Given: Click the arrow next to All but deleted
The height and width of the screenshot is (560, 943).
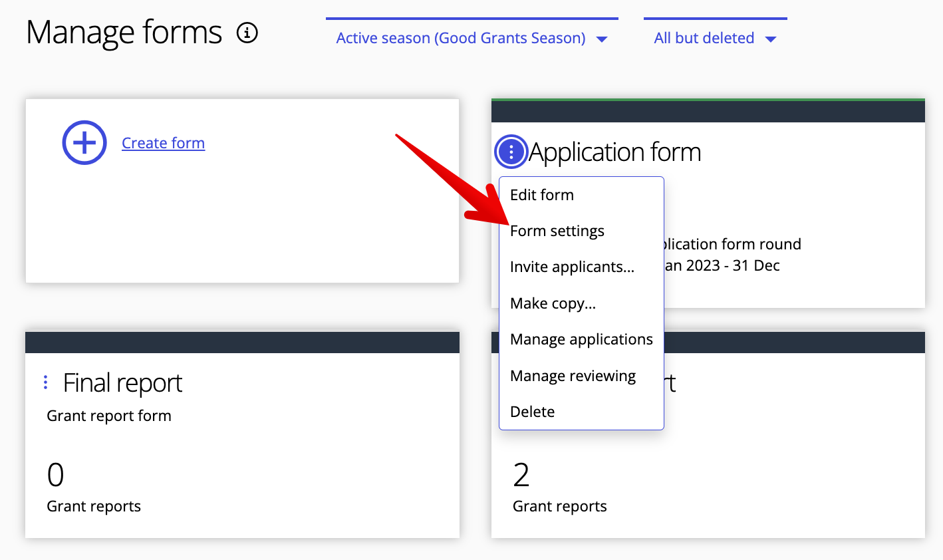Looking at the screenshot, I should click(771, 39).
